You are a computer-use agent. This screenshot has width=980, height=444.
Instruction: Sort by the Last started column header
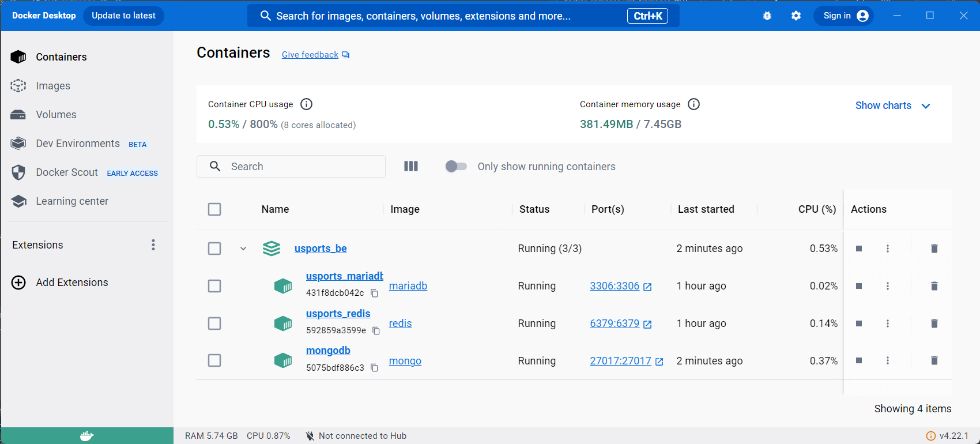click(706, 209)
